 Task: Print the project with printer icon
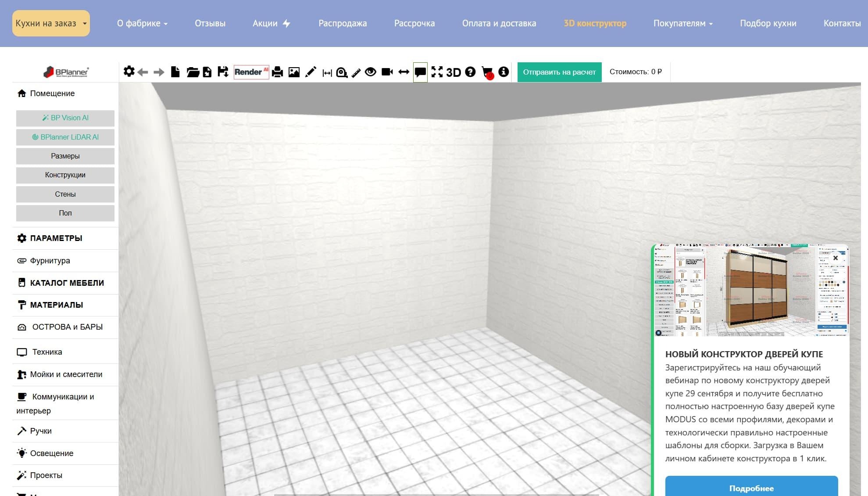click(277, 72)
